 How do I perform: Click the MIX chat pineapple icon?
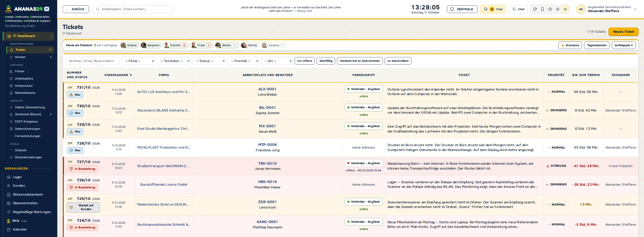pyautogui.click(x=9, y=221)
